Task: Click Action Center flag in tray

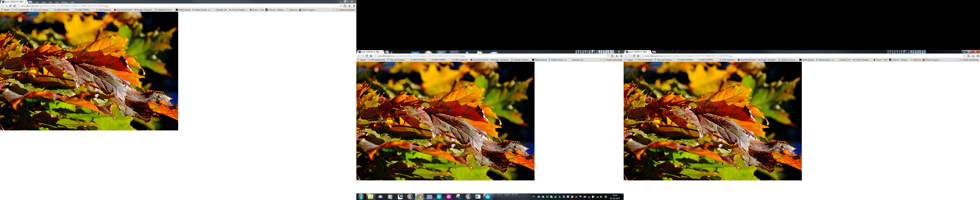Action: pos(580,197)
